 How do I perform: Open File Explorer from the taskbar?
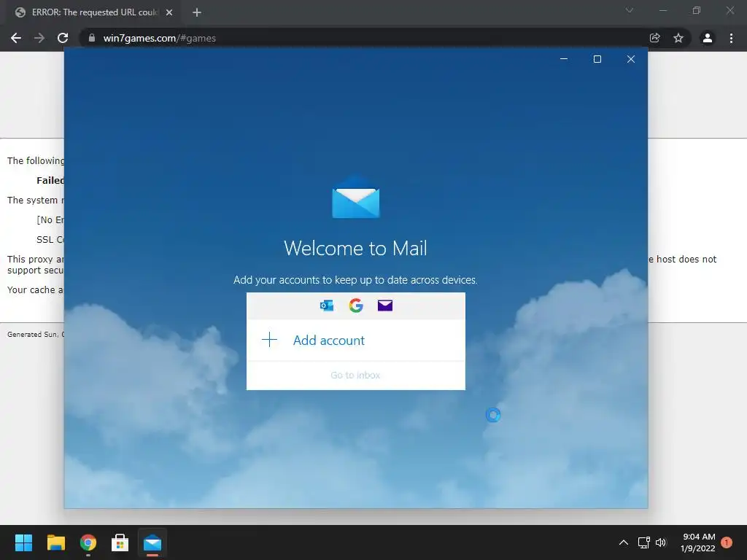(55, 542)
